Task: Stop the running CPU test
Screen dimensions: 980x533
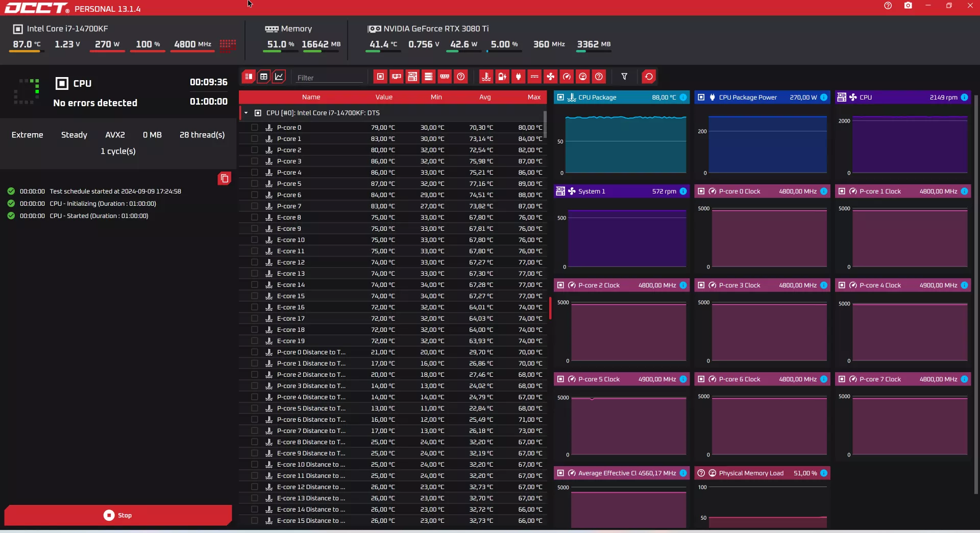Action: click(118, 515)
